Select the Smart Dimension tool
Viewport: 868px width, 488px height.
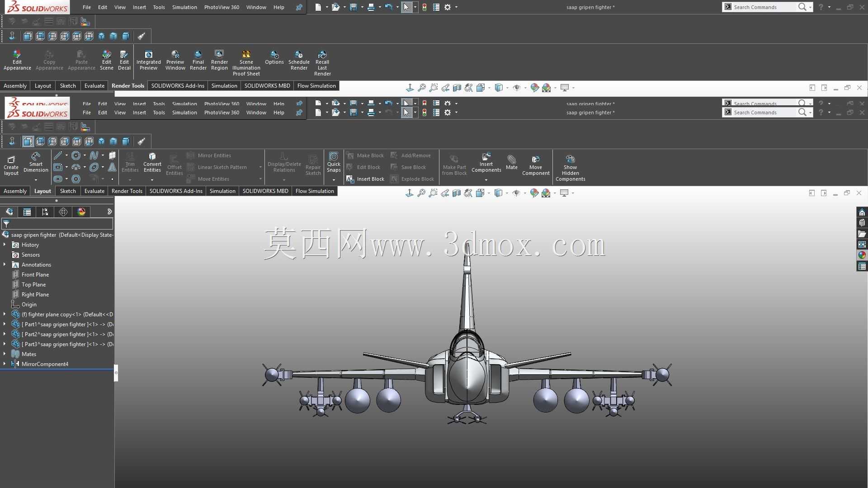tap(36, 163)
